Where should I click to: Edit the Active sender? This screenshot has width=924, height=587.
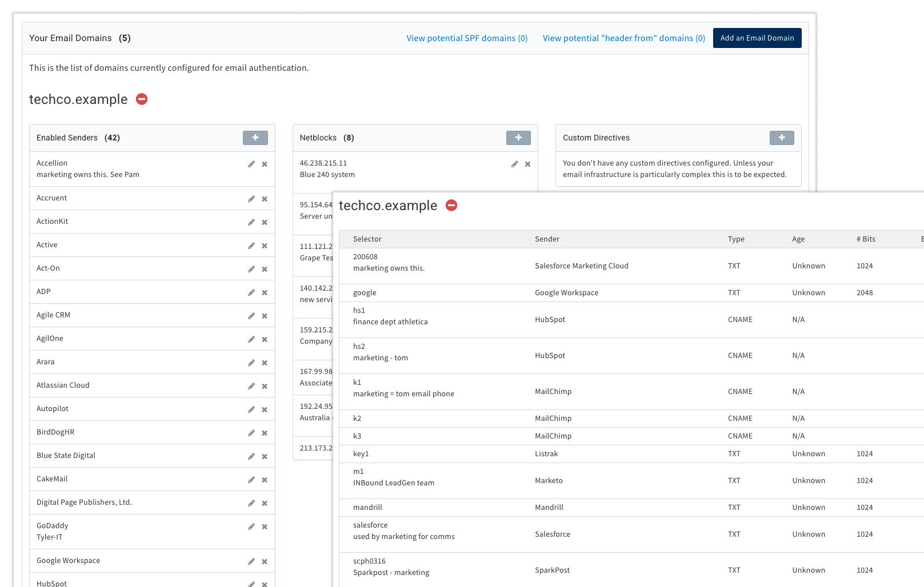tap(251, 246)
